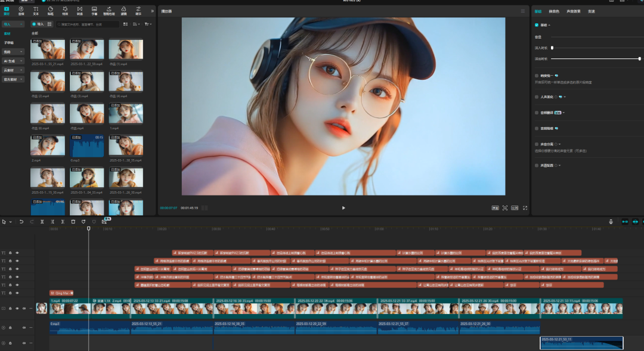Mute the main video track
Image resolution: width=644 pixels, height=351 pixels.
pyautogui.click(x=24, y=308)
